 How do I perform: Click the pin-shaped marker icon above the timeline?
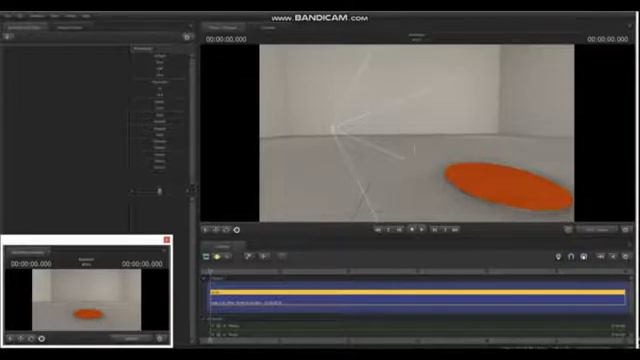coord(558,256)
